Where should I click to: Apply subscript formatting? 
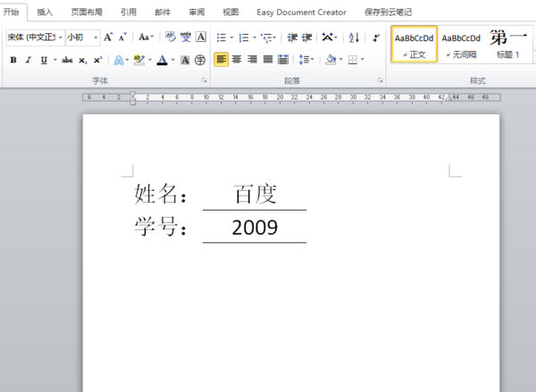83,60
